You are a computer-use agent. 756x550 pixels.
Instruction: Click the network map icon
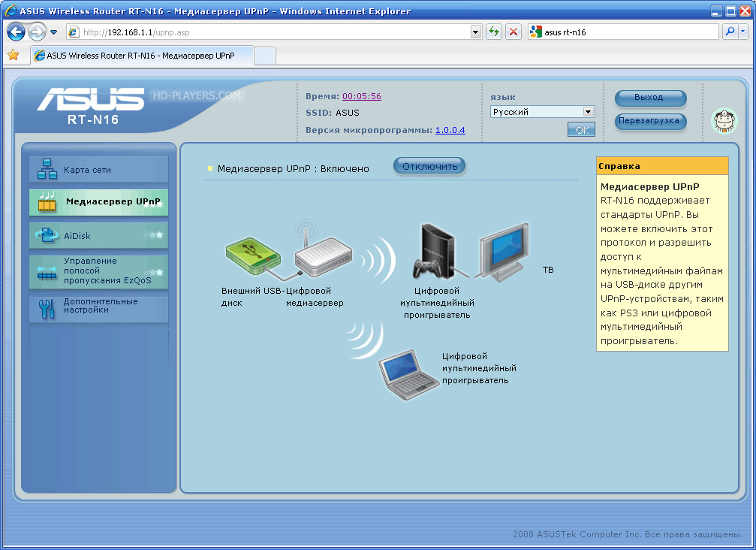[x=47, y=169]
